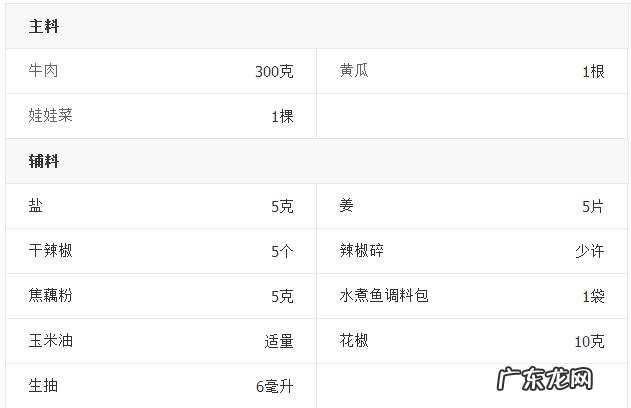
Task: Open the 黄瓜 ingredient link
Action: pyautogui.click(x=354, y=71)
